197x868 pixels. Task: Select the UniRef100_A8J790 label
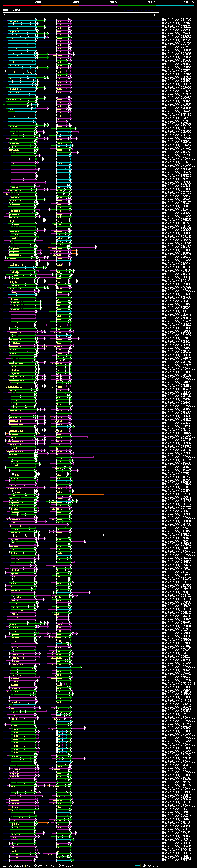click(x=177, y=243)
